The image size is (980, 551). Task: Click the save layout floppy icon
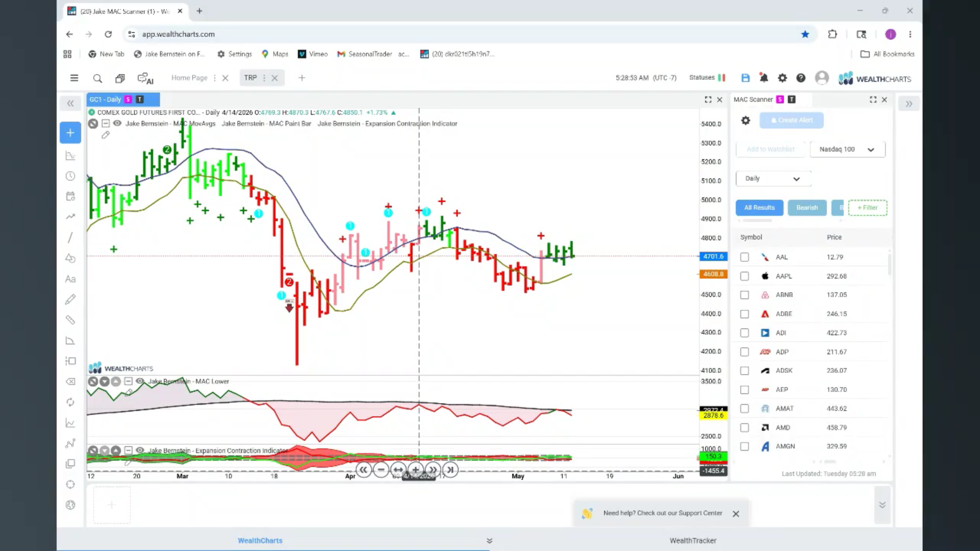[x=745, y=78]
